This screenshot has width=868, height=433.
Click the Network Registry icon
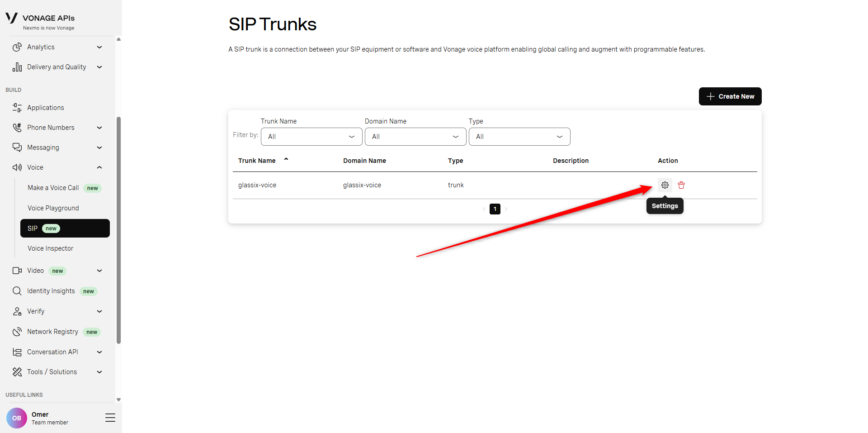pyautogui.click(x=17, y=332)
